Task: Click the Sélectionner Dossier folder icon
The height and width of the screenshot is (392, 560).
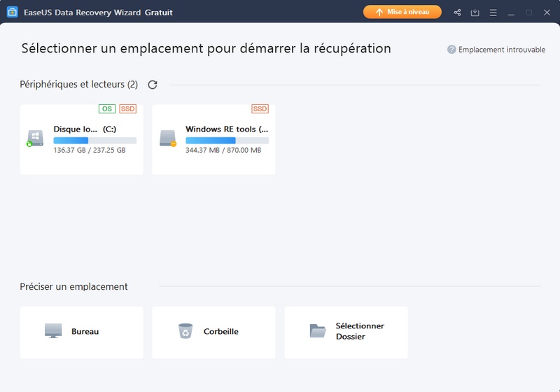Action: click(318, 331)
